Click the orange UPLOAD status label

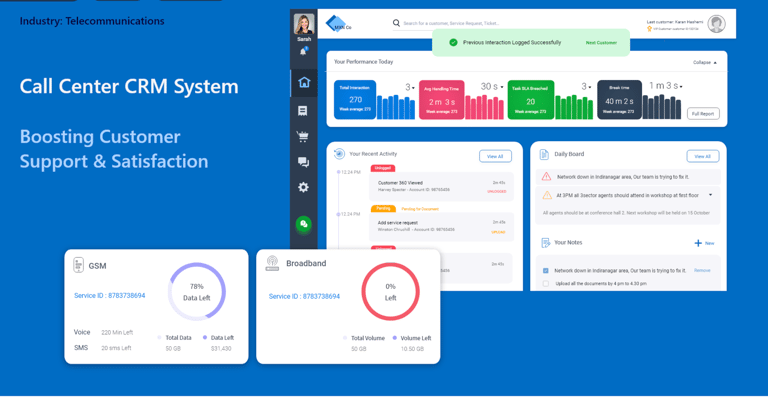tap(498, 232)
